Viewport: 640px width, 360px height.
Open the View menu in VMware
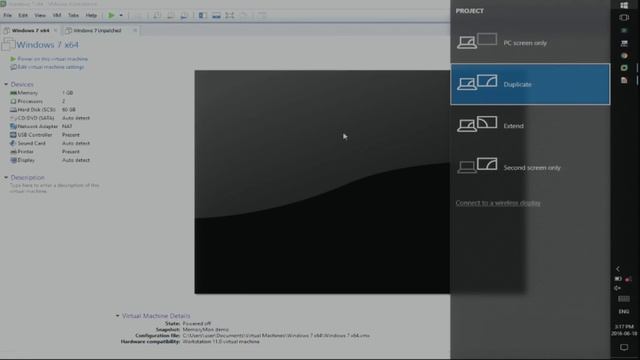coord(40,16)
